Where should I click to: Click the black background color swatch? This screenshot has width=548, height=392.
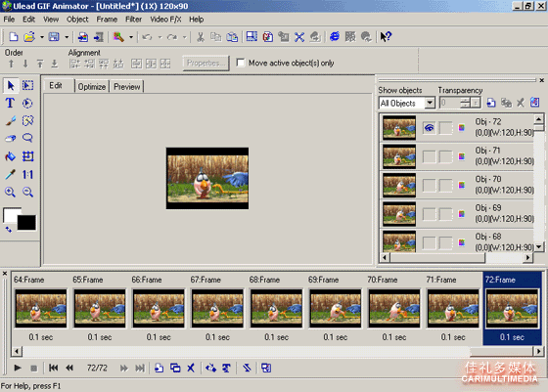pos(26,223)
